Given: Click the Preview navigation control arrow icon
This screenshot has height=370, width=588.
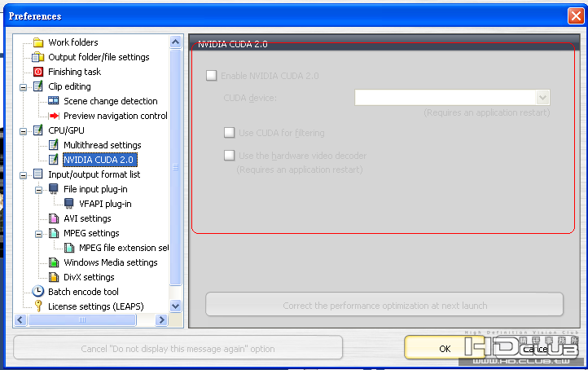Looking at the screenshot, I should tap(54, 116).
